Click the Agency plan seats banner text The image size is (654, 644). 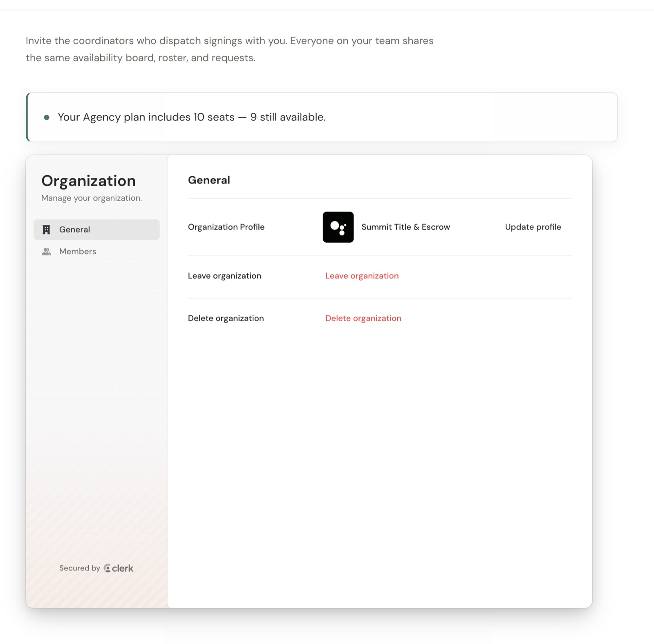coord(192,117)
